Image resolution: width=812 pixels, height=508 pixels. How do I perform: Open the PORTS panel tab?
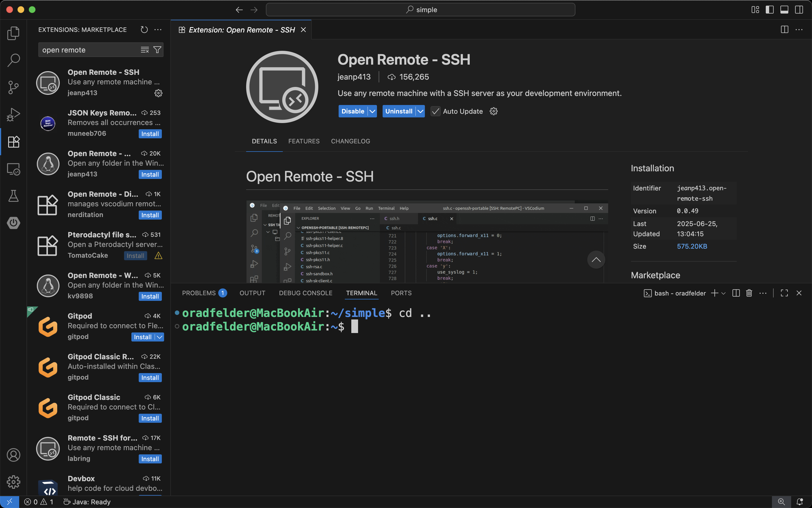(x=401, y=293)
